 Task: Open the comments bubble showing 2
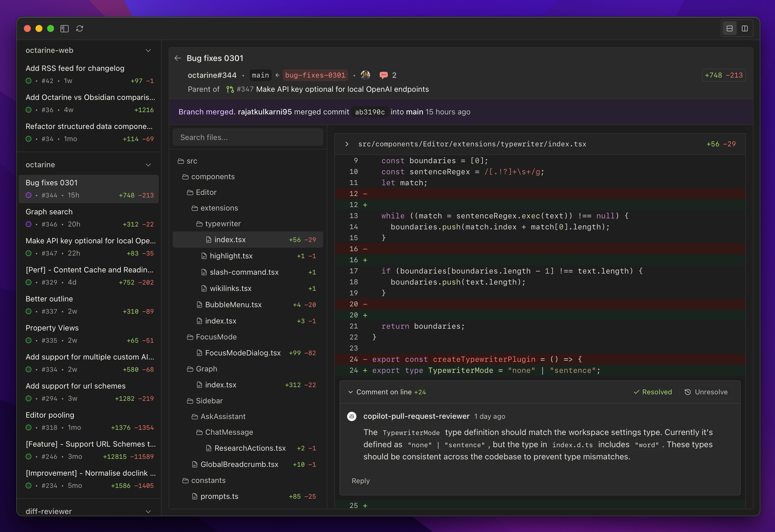384,75
